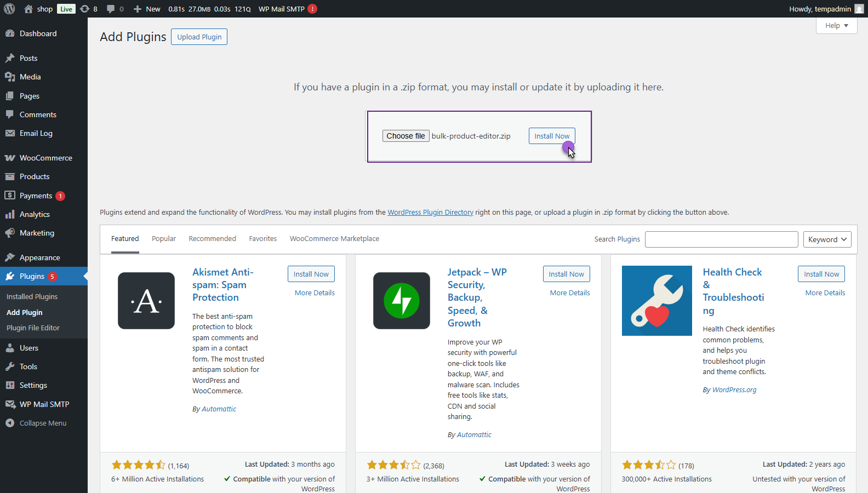
Task: Open Health Check author WordPress.org link
Action: (734, 390)
